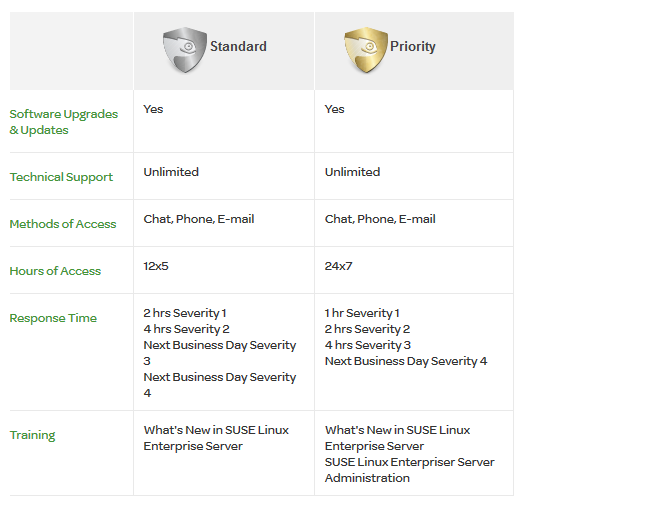The width and height of the screenshot is (656, 505).
Task: Click Priority's "1 hr Severity 1" text
Action: click(x=362, y=313)
